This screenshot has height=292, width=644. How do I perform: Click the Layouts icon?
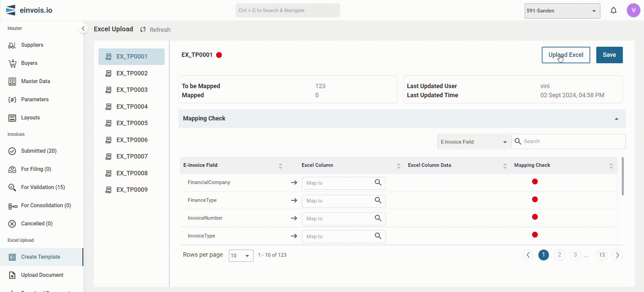pos(12,118)
